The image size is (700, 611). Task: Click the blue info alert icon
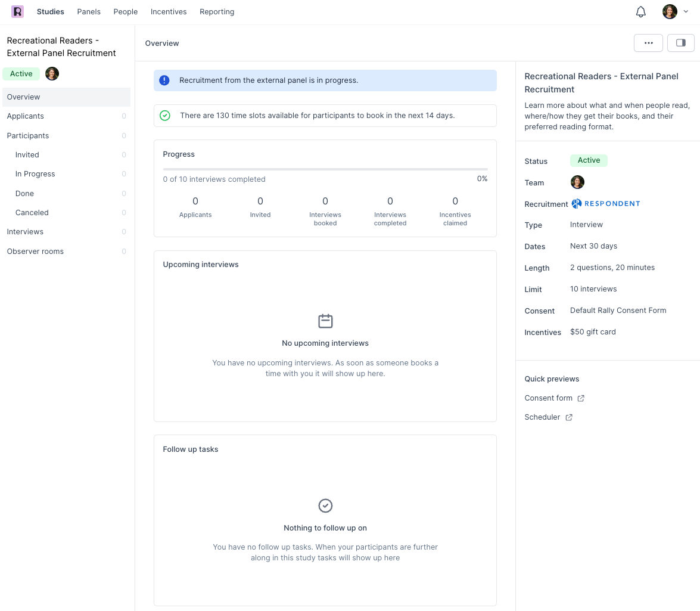tap(164, 80)
